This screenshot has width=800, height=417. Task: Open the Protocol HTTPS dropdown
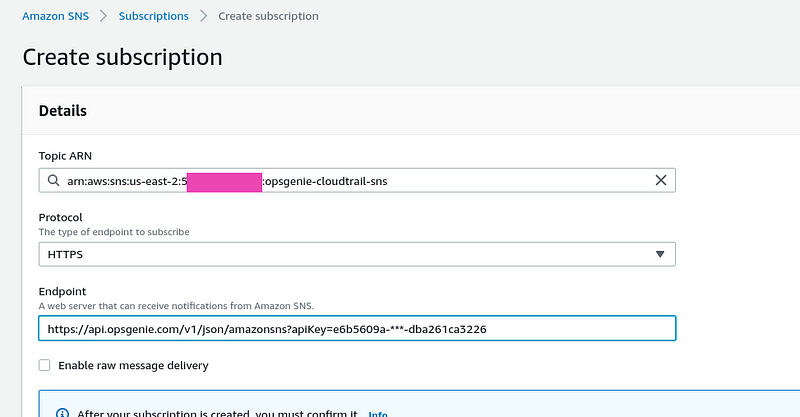[357, 254]
